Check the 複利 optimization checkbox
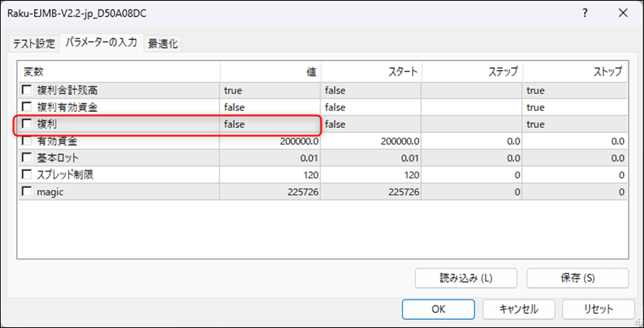Viewport: 644px width, 328px height. 27,124
